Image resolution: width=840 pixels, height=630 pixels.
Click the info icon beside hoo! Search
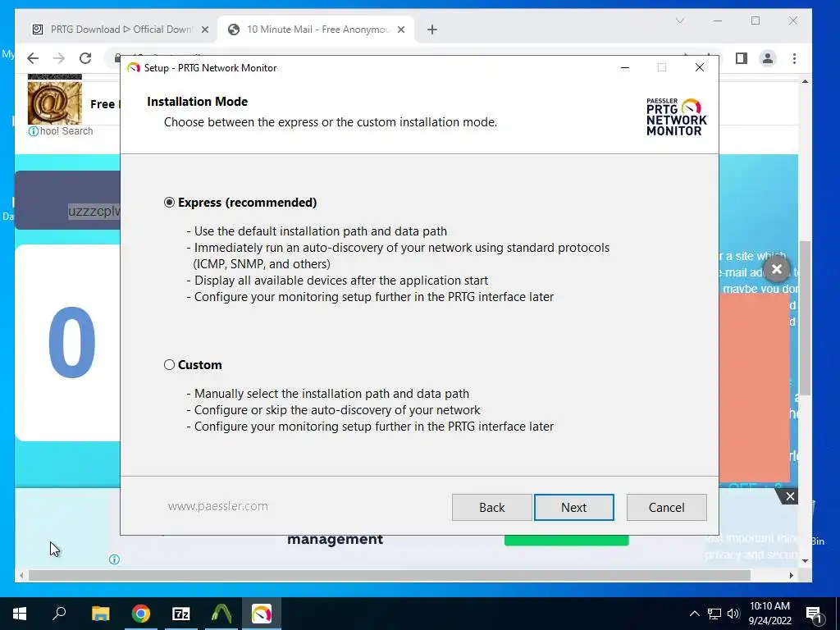tap(33, 131)
